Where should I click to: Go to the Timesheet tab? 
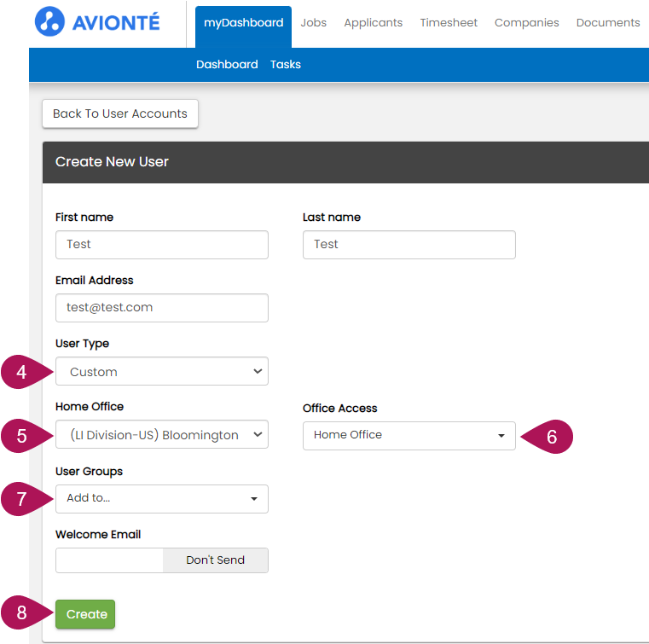point(449,23)
